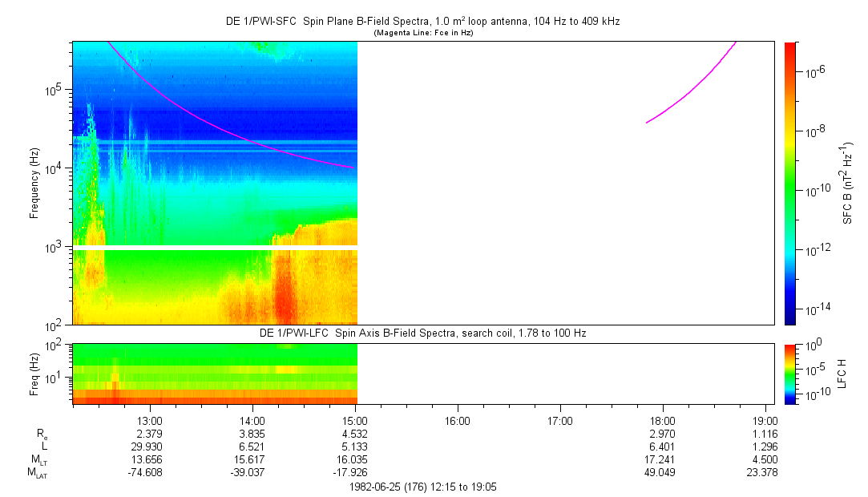Click the L value 29.930
Screen dimensions: 868x497
coord(147,446)
